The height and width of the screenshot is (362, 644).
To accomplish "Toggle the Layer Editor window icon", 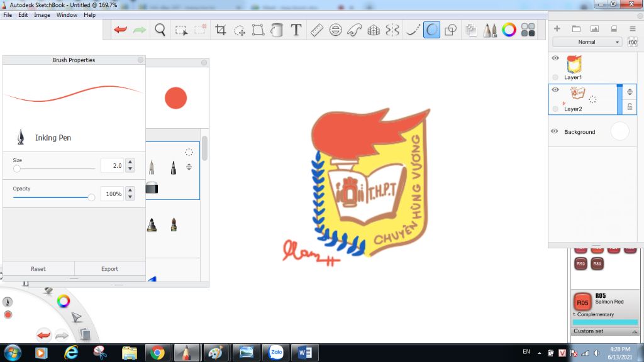I will click(x=471, y=30).
